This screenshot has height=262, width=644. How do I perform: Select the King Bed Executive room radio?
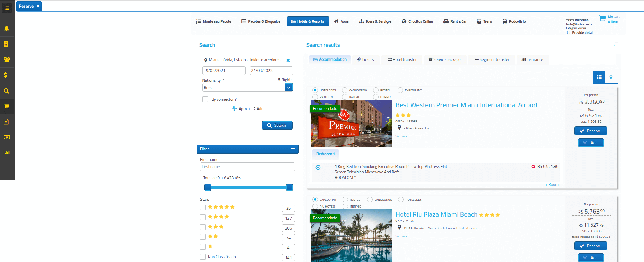(x=318, y=168)
